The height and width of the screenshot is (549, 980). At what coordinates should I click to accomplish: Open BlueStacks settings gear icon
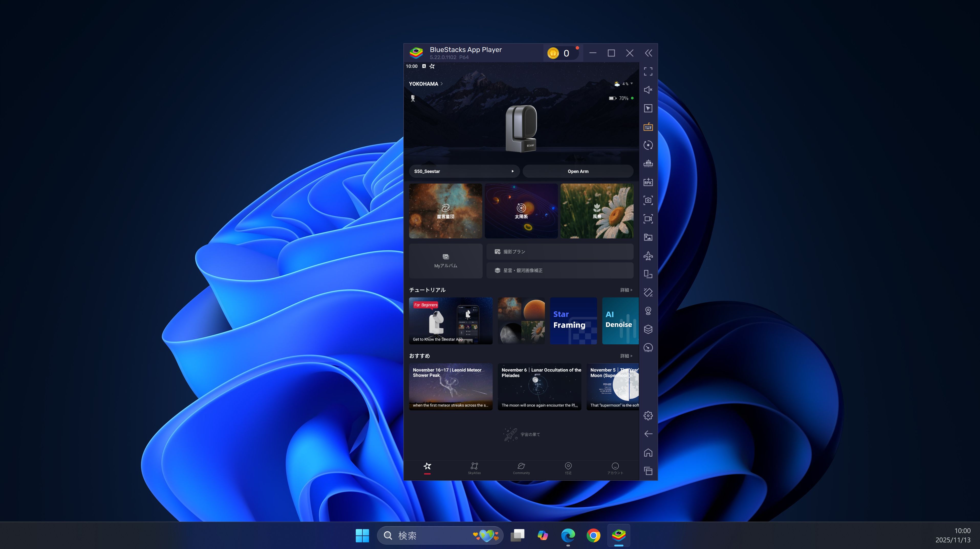pos(648,415)
